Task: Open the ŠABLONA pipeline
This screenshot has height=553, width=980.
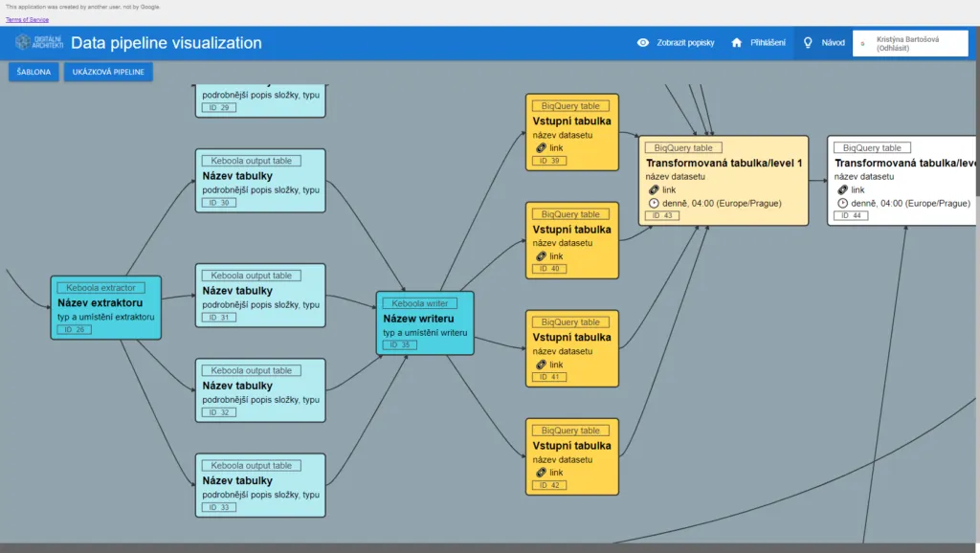Action: 33,72
